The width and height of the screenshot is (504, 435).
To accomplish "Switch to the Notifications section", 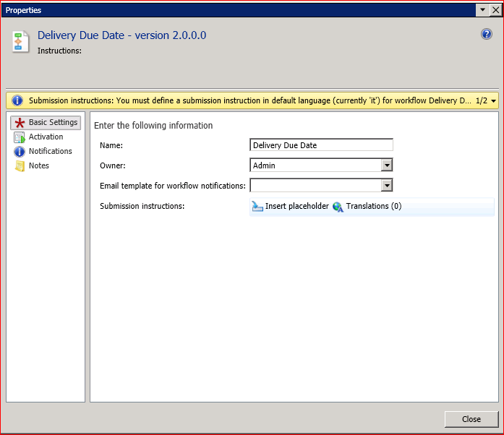I will point(50,151).
